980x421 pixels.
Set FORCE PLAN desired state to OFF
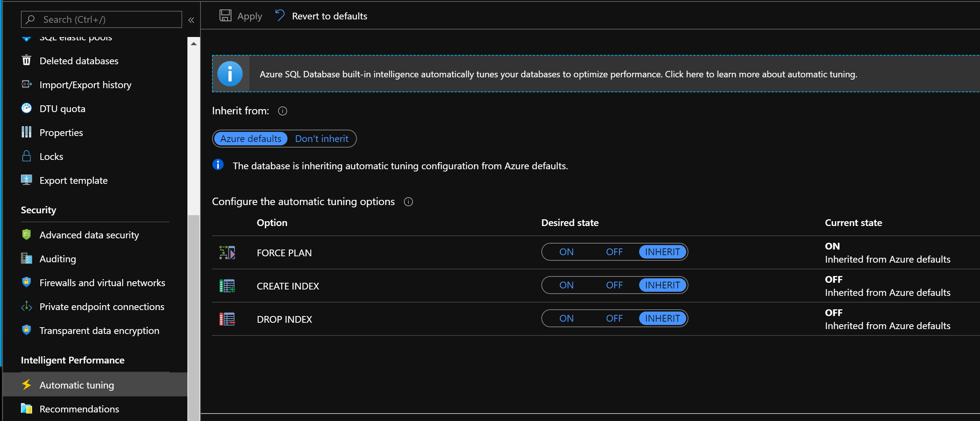[614, 252]
